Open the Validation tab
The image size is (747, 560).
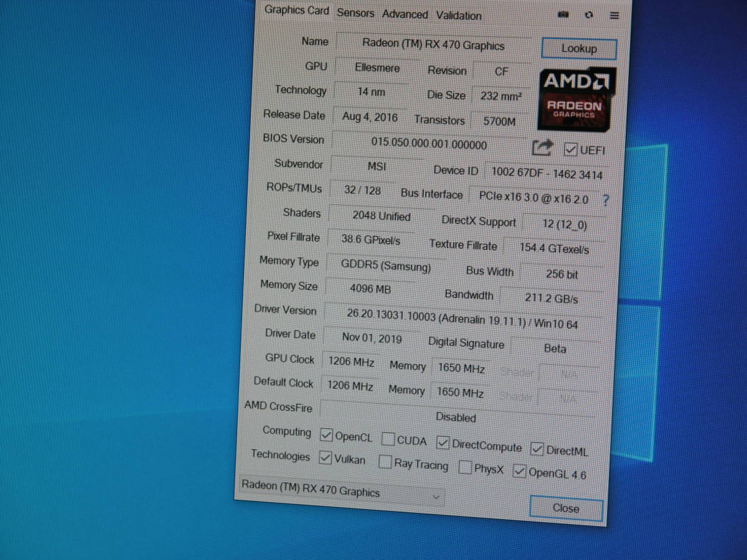(x=459, y=16)
